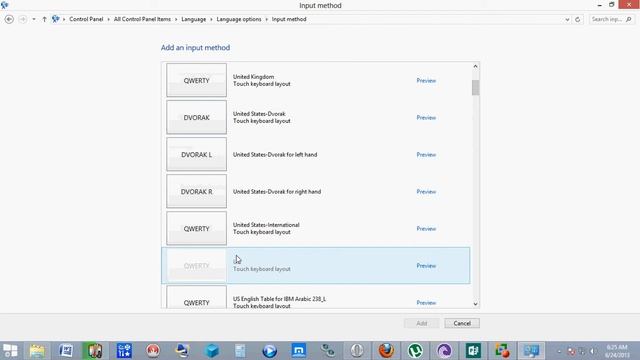Viewport: 640px width, 360px height.
Task: Open Microsoft Word from the taskbar
Action: (66, 351)
